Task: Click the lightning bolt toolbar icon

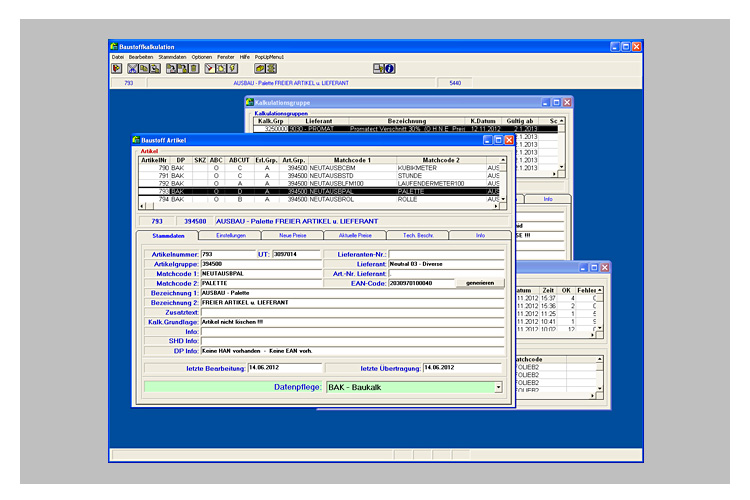Action: (232, 68)
